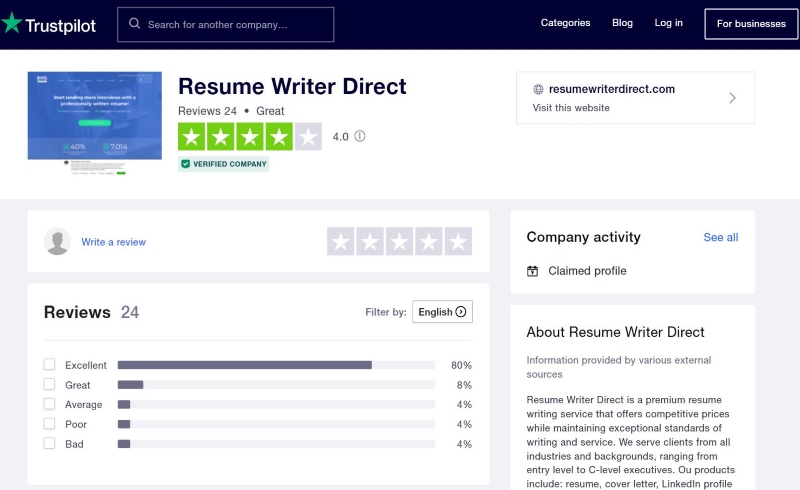Image resolution: width=800 pixels, height=490 pixels.
Task: Click the first green rating star
Action: (192, 136)
